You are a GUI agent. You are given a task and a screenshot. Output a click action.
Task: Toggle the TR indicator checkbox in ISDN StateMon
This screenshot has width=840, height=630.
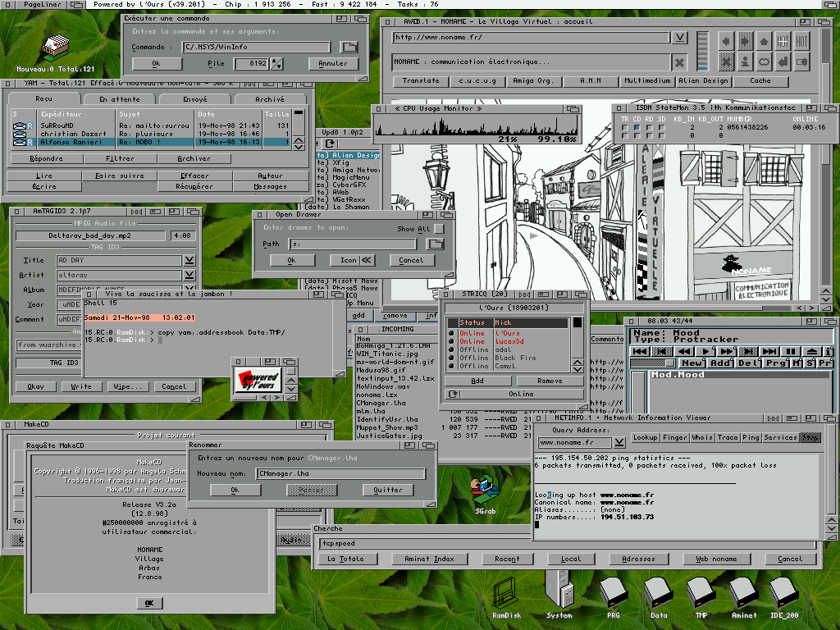(624, 127)
